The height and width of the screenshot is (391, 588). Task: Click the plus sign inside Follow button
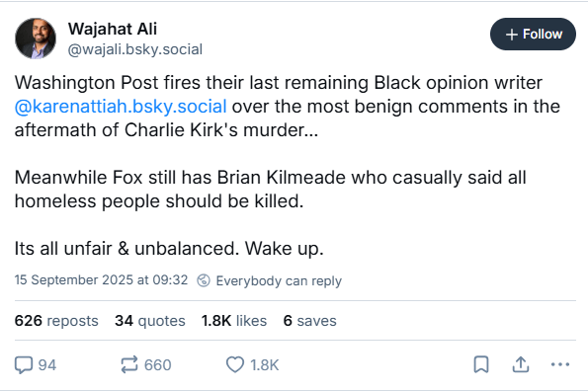pos(512,35)
